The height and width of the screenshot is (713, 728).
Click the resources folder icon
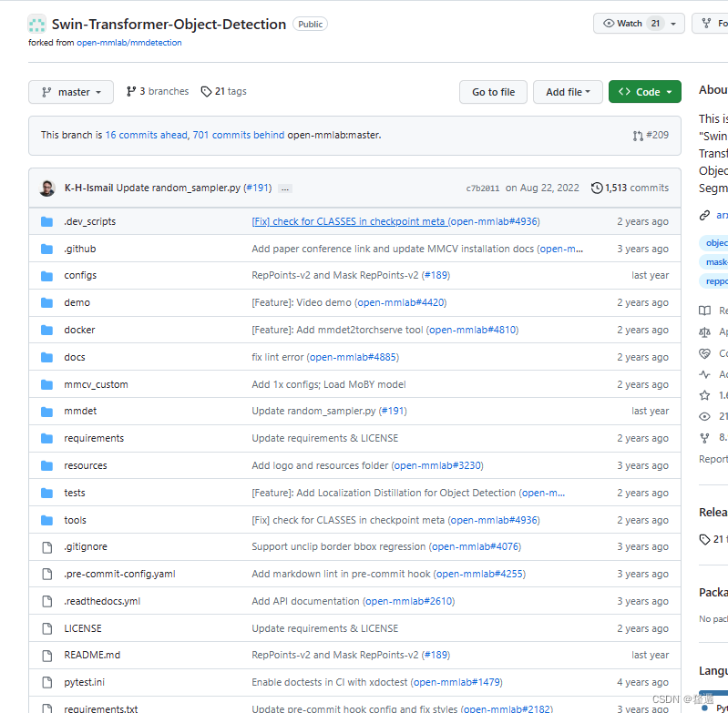46,465
